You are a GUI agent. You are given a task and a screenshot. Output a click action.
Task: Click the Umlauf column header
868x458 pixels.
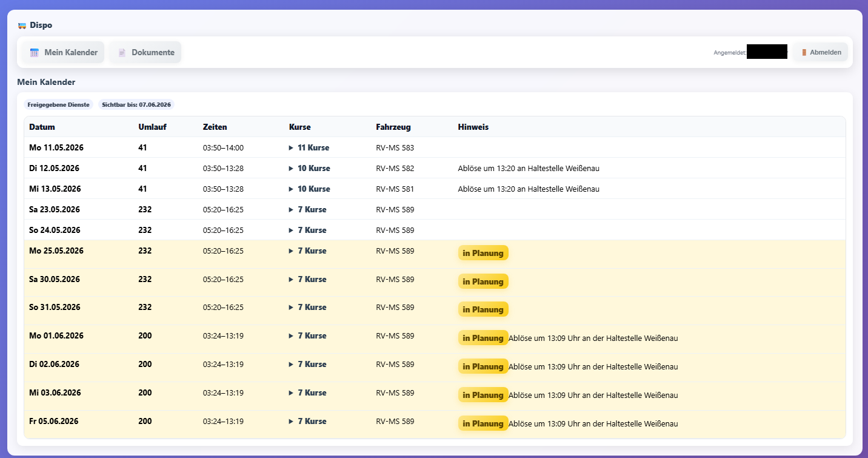point(152,127)
